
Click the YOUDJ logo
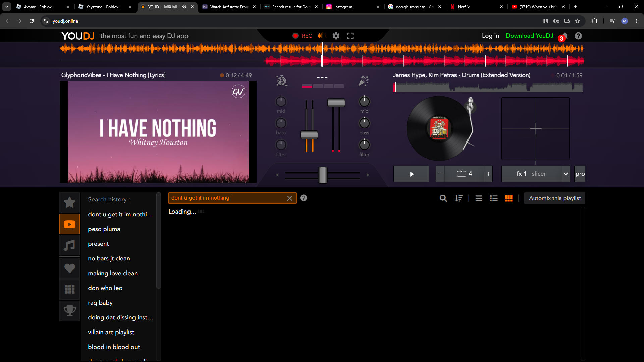coord(78,36)
